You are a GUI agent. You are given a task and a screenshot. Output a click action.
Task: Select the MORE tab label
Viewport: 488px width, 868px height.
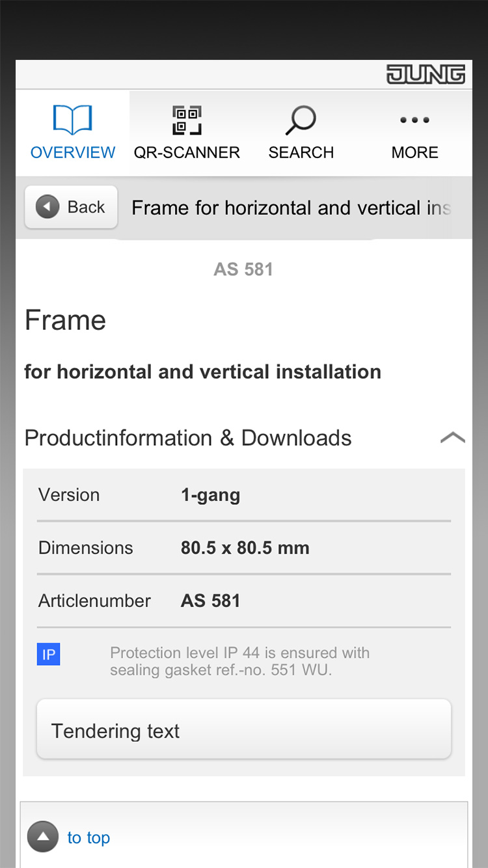(x=414, y=153)
